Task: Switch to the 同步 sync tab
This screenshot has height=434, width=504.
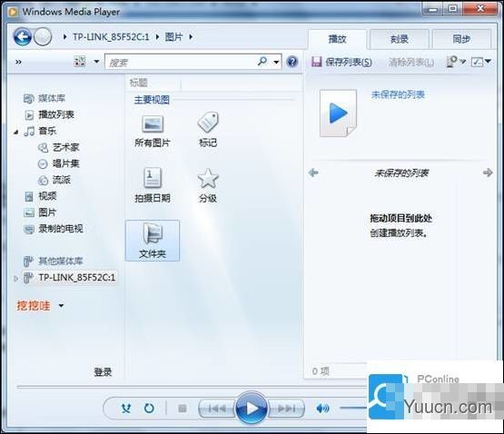Action: (x=461, y=39)
